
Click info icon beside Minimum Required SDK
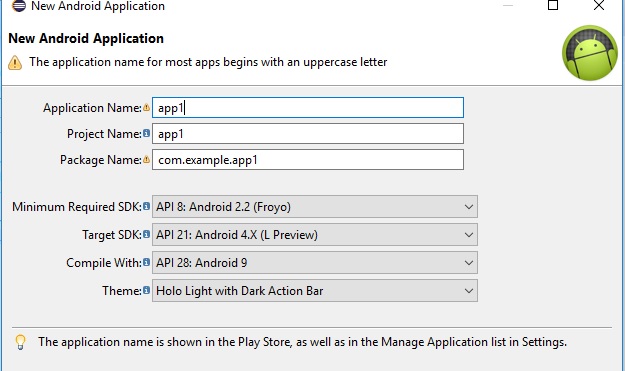[146, 206]
